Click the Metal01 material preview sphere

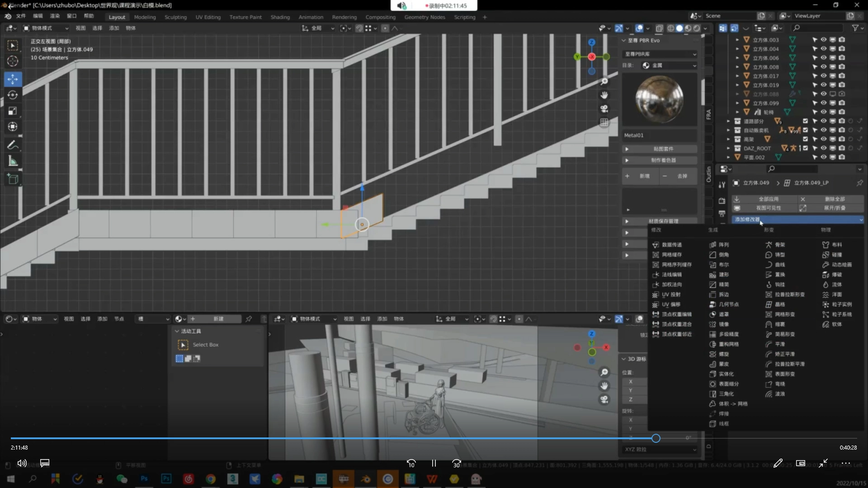[659, 99]
